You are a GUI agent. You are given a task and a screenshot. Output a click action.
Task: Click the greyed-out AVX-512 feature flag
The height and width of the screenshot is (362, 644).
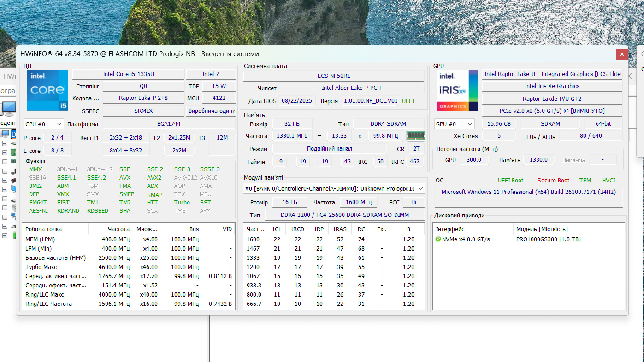[x=185, y=177]
